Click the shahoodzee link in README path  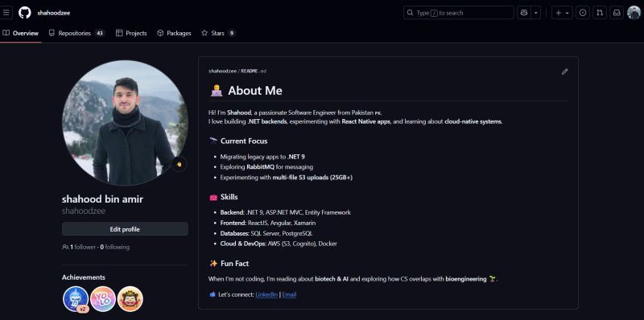tap(222, 71)
